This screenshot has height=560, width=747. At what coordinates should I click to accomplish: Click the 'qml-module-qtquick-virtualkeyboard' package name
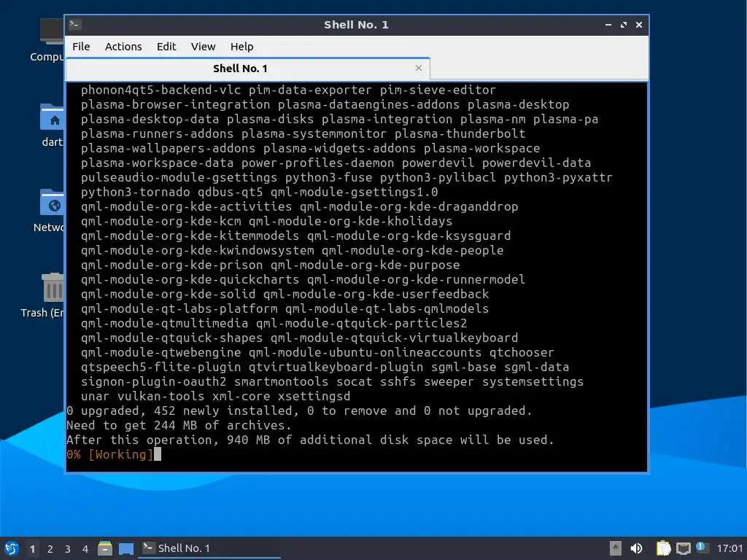click(x=394, y=338)
